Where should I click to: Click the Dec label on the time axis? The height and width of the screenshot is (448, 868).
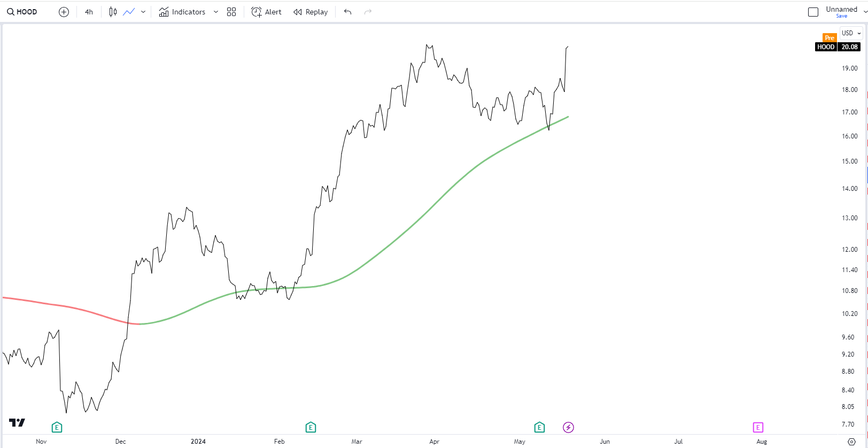tap(121, 442)
